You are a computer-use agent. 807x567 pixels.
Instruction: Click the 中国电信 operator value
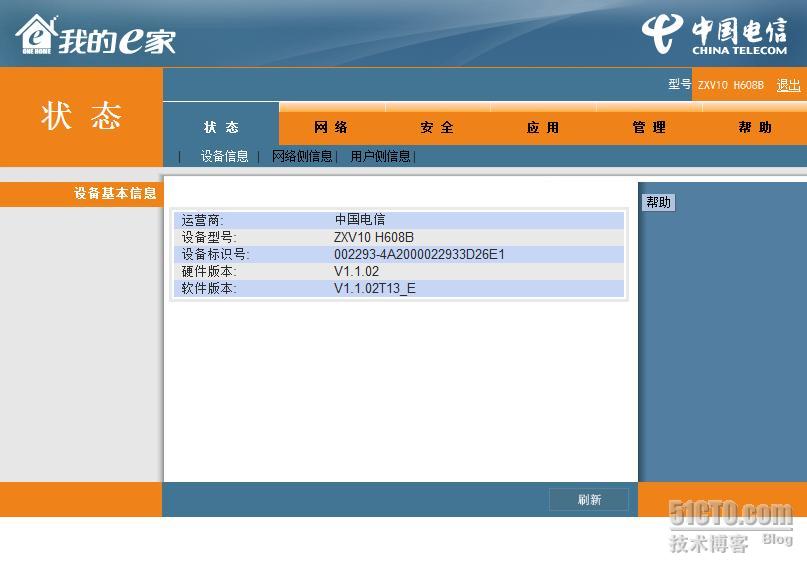[x=360, y=220]
